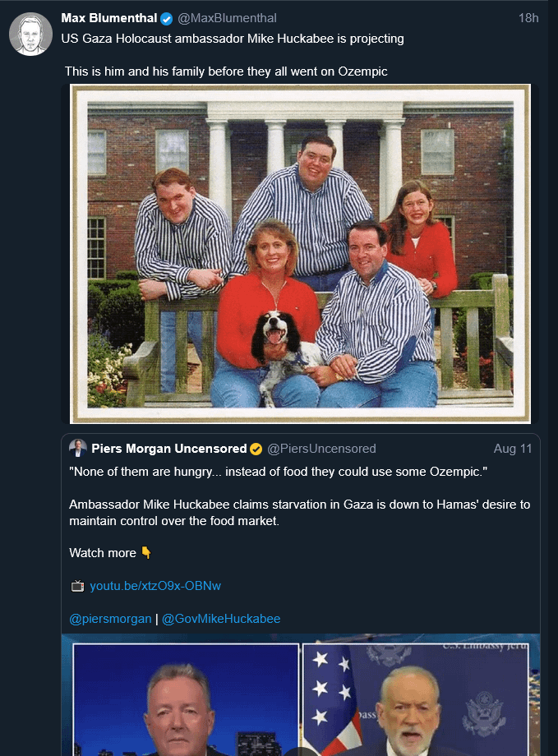Click the TV emoji before the YouTube link

(x=77, y=586)
